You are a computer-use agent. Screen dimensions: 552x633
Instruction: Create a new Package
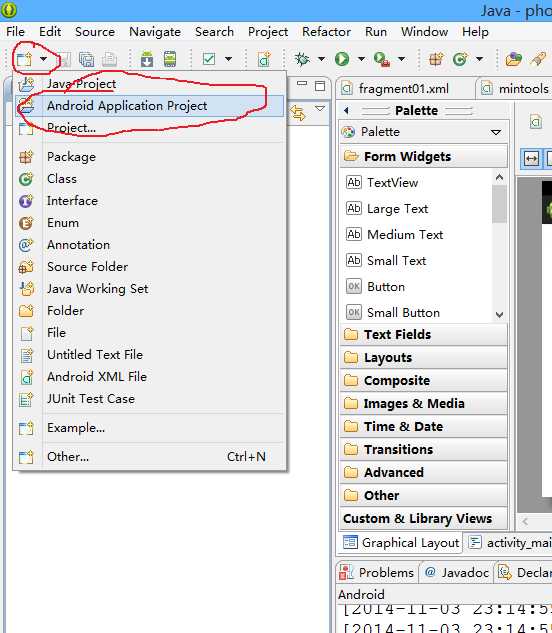point(150,157)
